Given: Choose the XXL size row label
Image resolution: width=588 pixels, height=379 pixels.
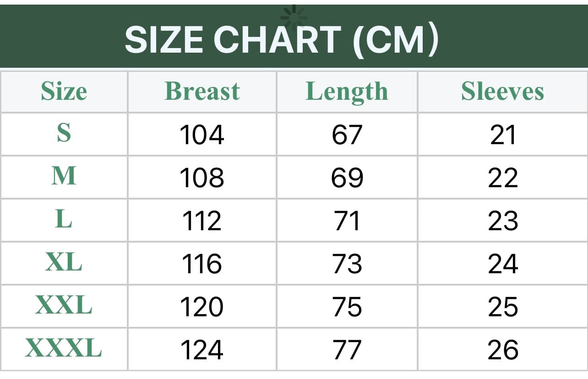Looking at the screenshot, I should coord(64,306).
